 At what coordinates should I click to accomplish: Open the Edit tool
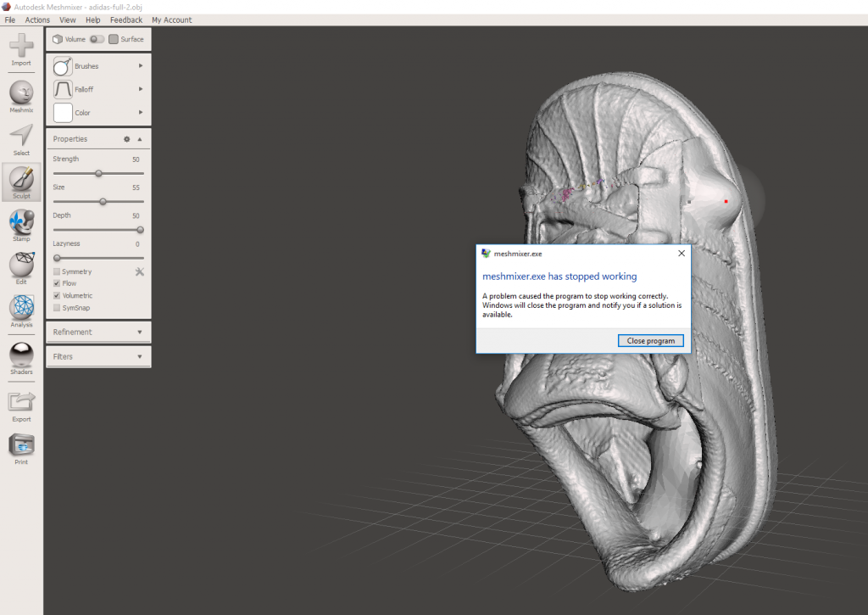tap(21, 266)
